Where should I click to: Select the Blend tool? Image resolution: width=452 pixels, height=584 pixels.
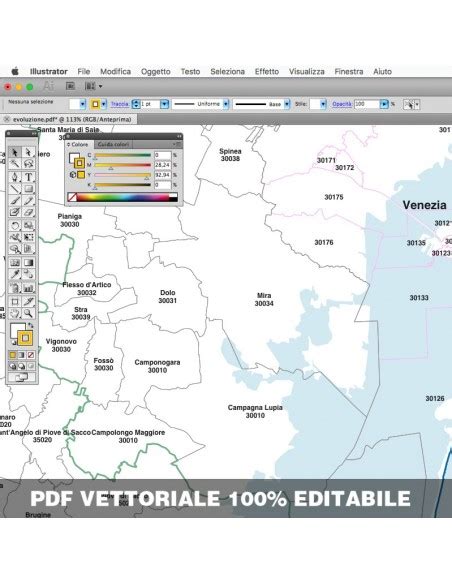pos(28,274)
